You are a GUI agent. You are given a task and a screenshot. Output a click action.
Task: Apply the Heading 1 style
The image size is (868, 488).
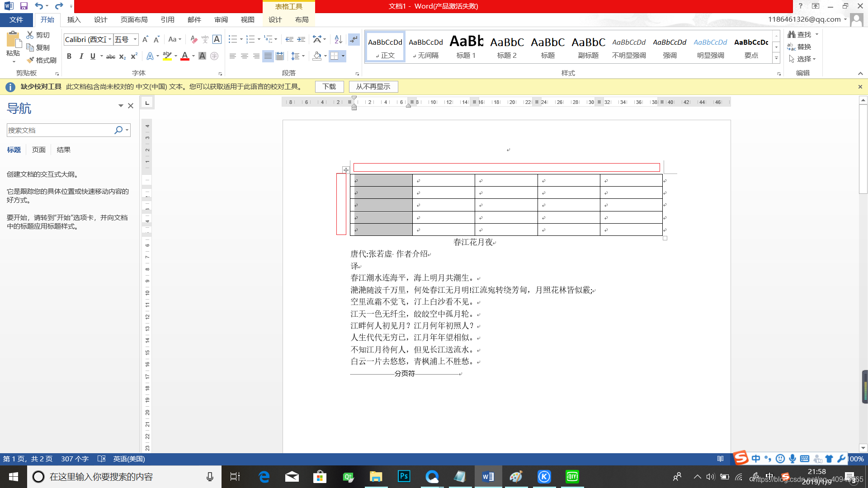point(466,47)
